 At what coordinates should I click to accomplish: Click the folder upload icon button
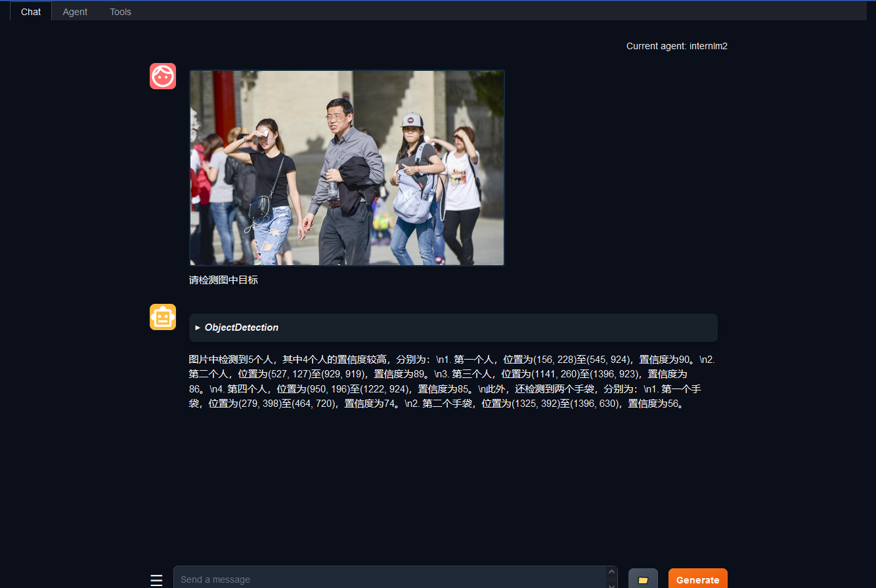pos(643,579)
